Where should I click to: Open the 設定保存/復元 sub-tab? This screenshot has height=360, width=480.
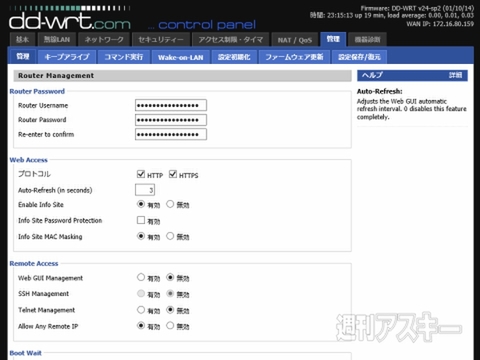(x=359, y=57)
